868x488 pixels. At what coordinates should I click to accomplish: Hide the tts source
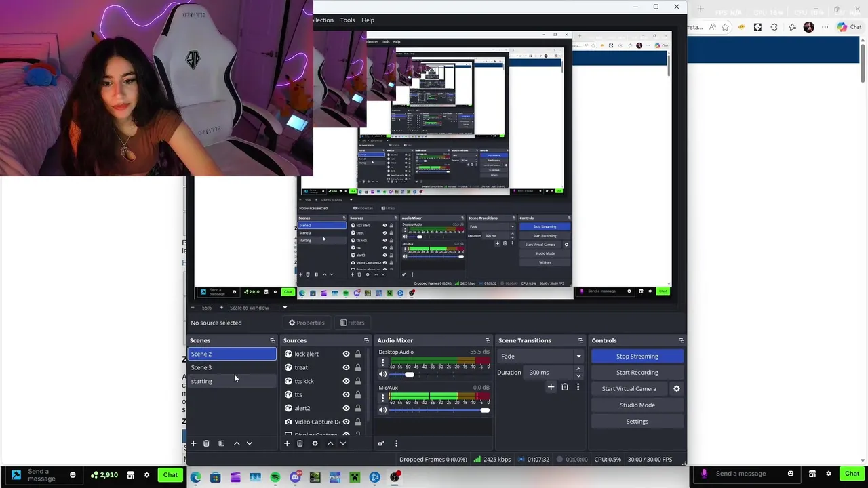pos(346,394)
